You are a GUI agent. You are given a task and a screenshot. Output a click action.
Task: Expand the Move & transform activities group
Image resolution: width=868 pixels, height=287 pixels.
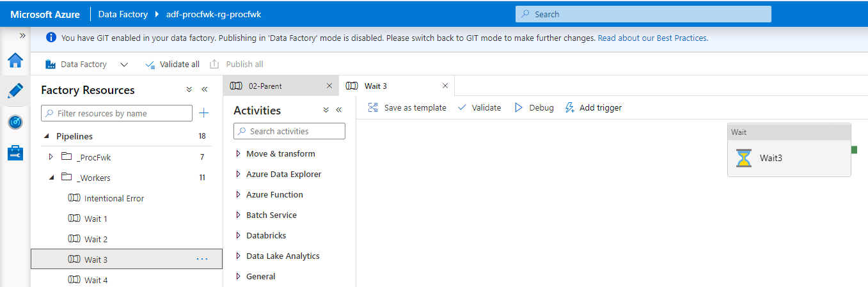tap(238, 154)
